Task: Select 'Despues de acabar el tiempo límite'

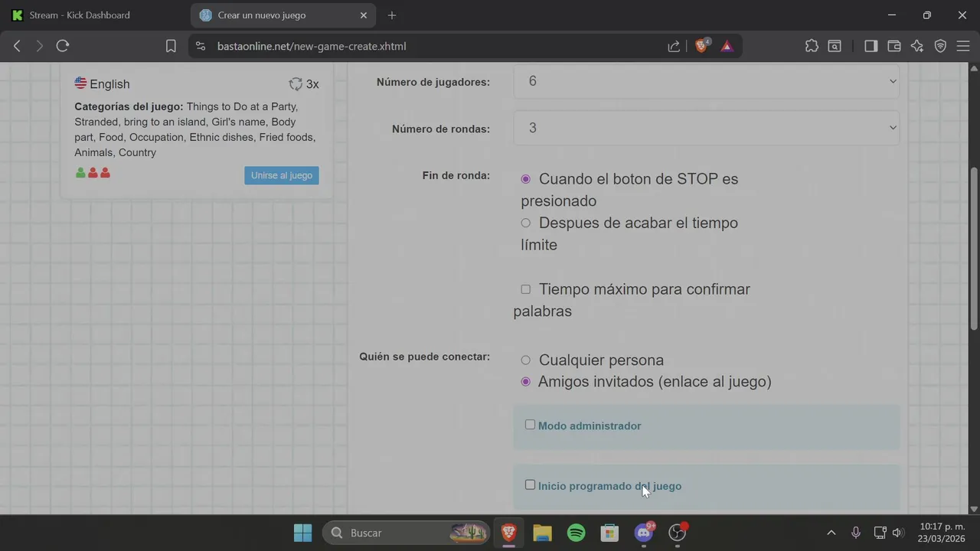Action: point(525,223)
